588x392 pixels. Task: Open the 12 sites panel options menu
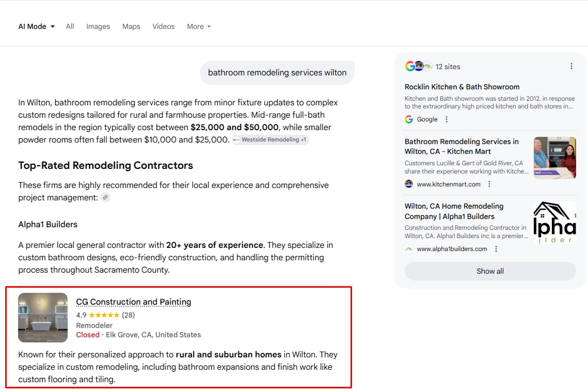point(571,67)
